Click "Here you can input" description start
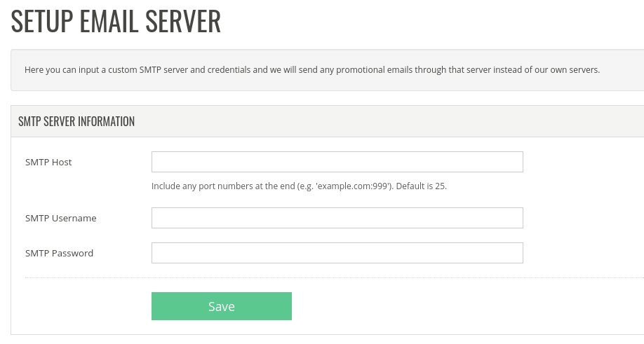 pyautogui.click(x=58, y=70)
